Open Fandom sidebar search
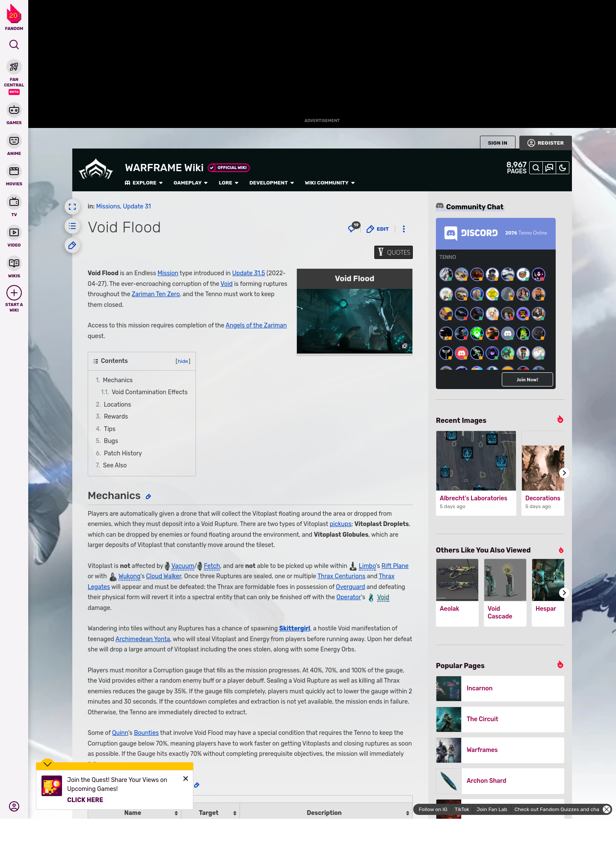616x856 pixels. 14,45
